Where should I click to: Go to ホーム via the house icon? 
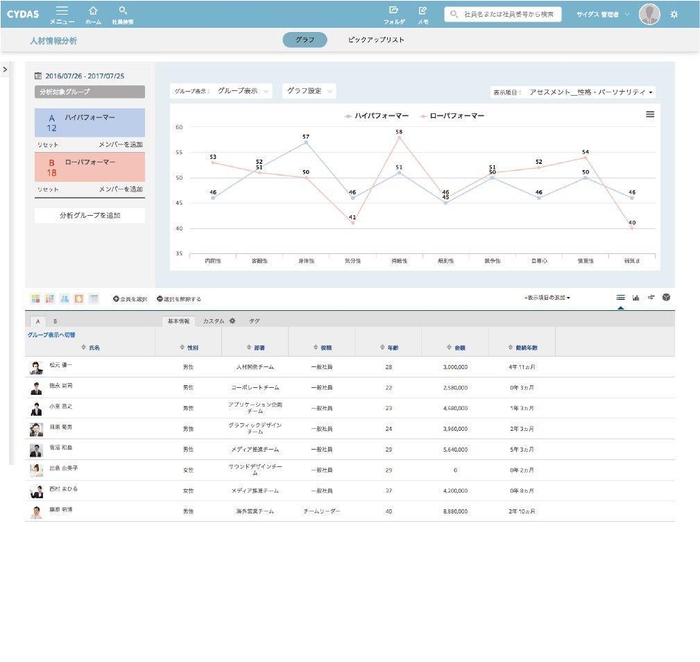[93, 12]
